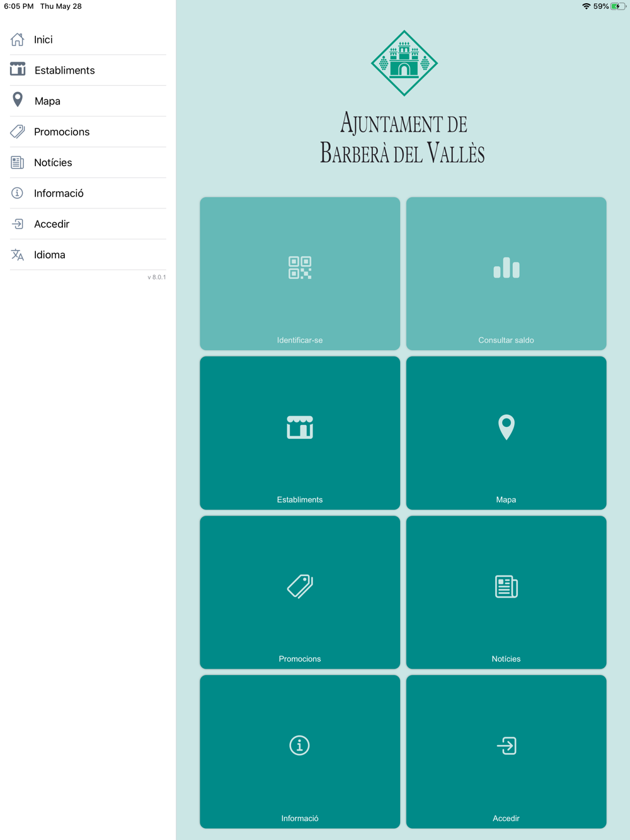Tap the translate icon beside Idioma
This screenshot has width=630, height=840.
click(x=18, y=255)
